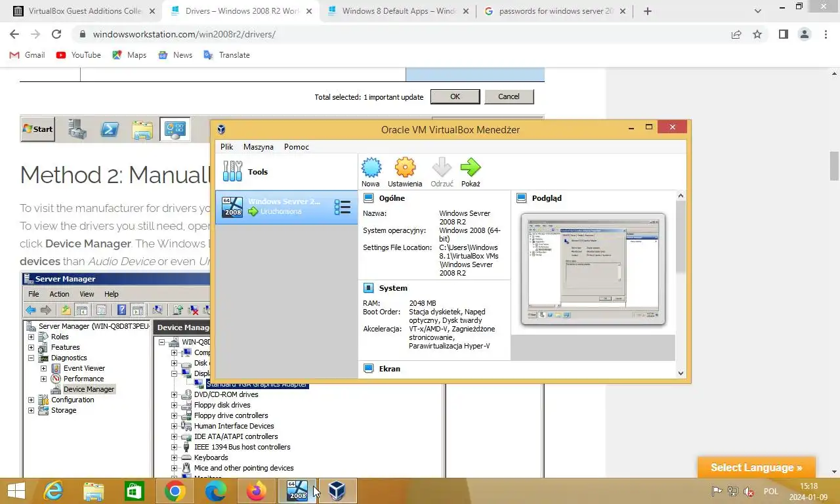Open Chrome three-dot menu
The height and width of the screenshot is (504, 840).
(x=826, y=34)
